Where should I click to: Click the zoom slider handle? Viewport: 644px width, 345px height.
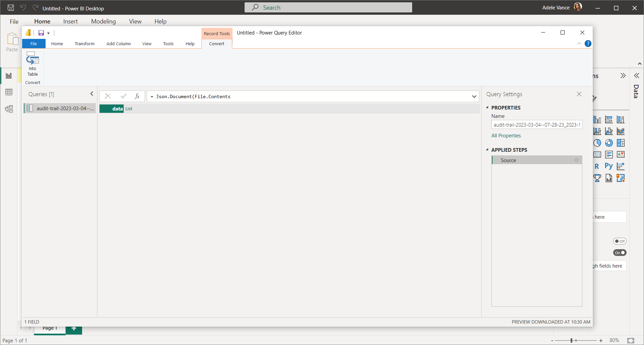click(571, 340)
